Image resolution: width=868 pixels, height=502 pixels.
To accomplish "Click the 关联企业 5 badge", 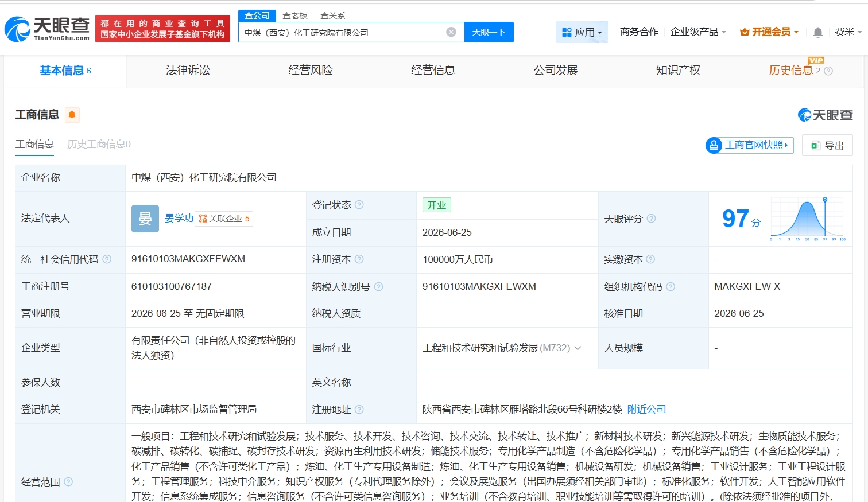I will tap(224, 219).
